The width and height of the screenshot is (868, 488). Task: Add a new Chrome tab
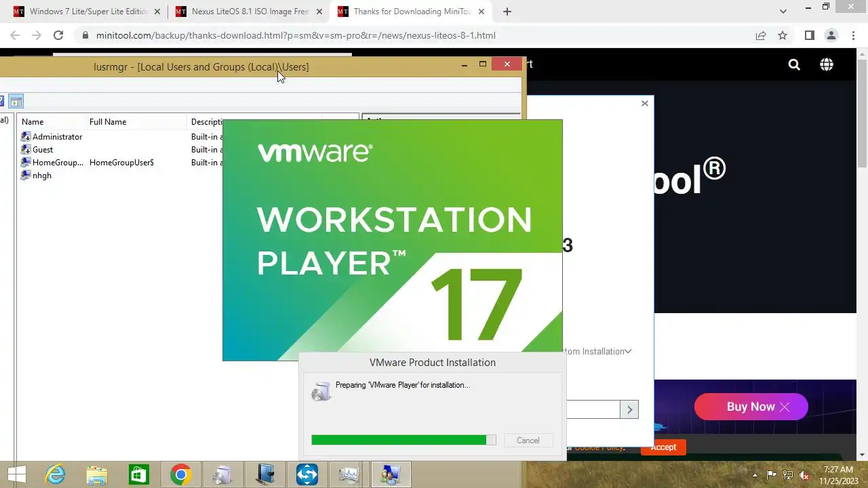coord(507,12)
